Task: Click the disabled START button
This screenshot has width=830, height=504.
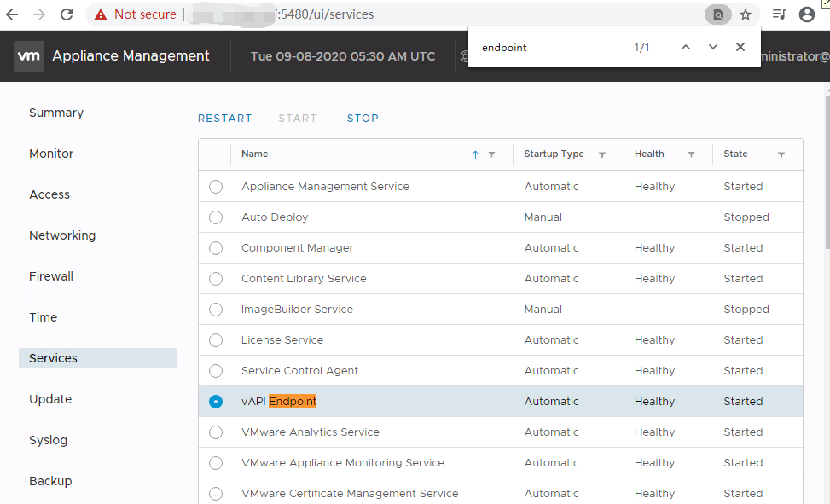Action: click(x=298, y=119)
